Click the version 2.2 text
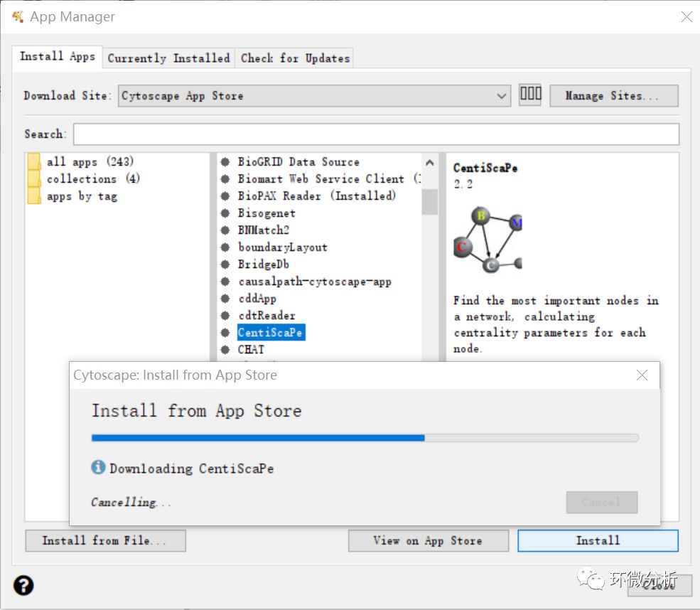 pos(463,184)
